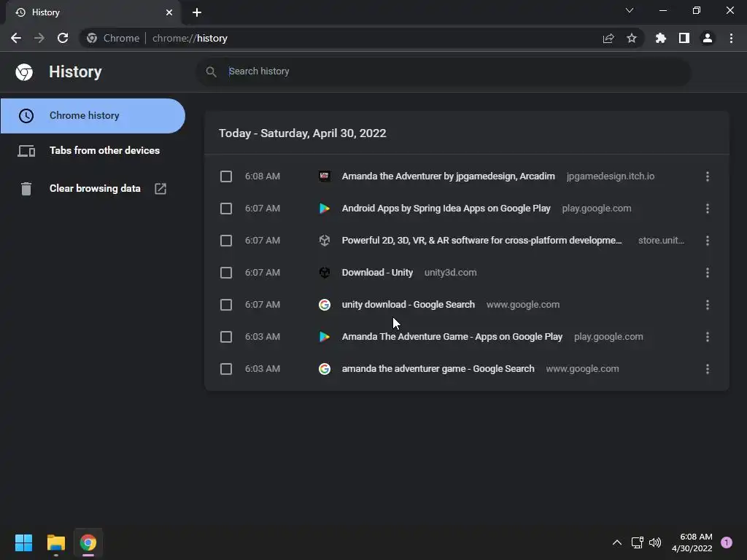Close the History tab
The height and width of the screenshot is (560, 747).
point(169,12)
